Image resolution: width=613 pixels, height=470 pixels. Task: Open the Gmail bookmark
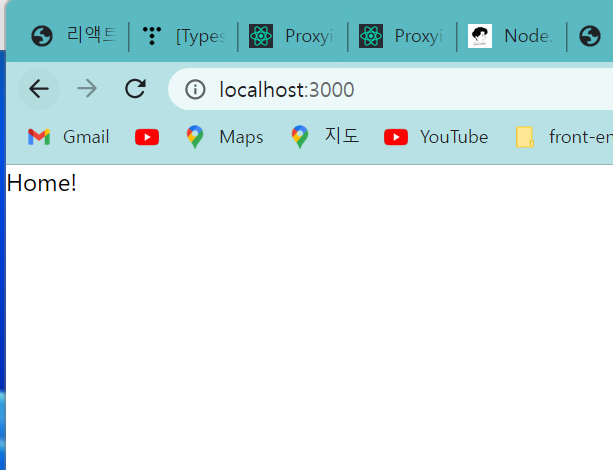[x=68, y=137]
